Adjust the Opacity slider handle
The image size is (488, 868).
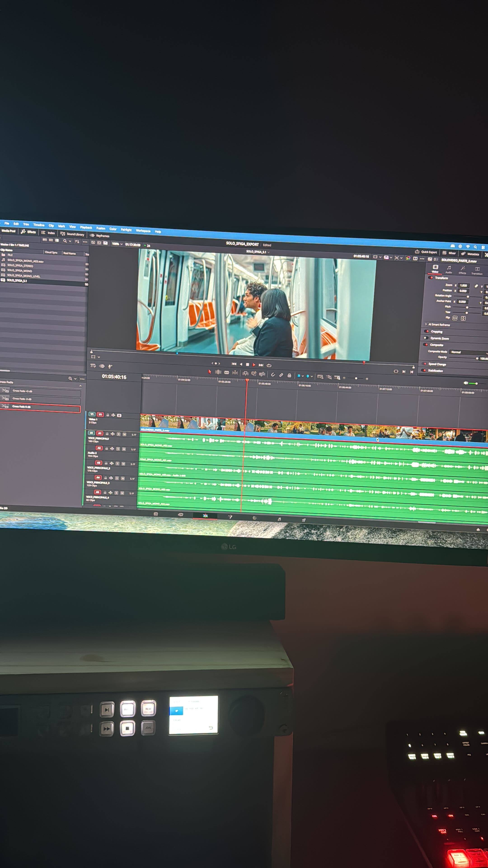pyautogui.click(x=477, y=359)
